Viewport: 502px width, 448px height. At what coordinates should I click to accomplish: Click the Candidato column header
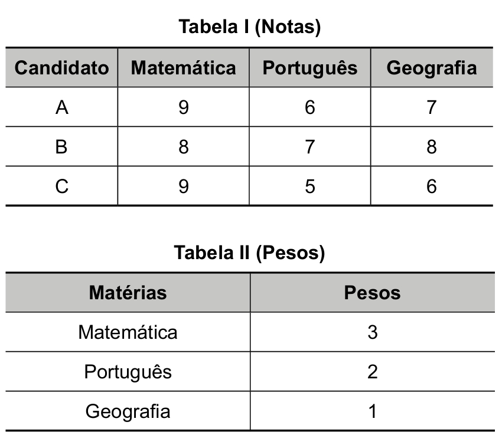(x=62, y=68)
